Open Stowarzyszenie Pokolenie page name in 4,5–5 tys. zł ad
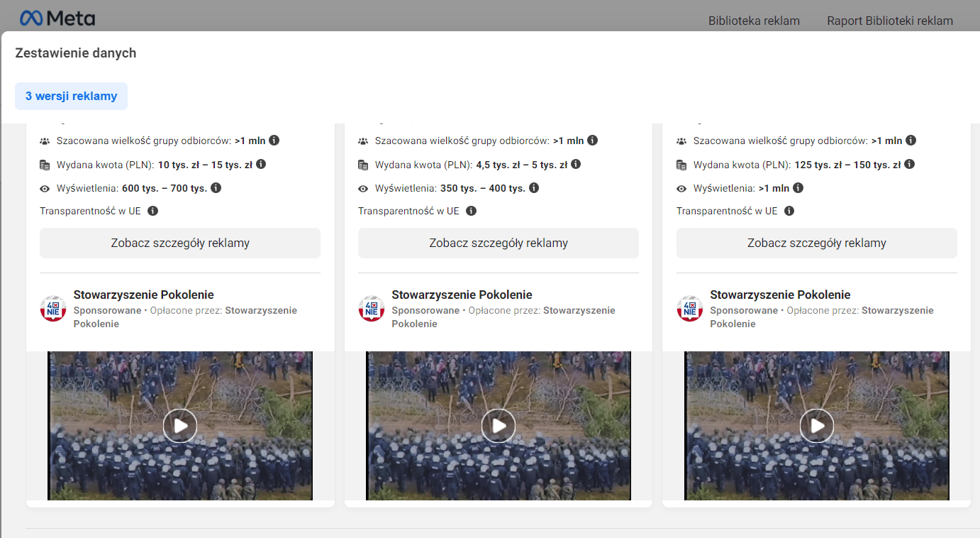 (462, 295)
